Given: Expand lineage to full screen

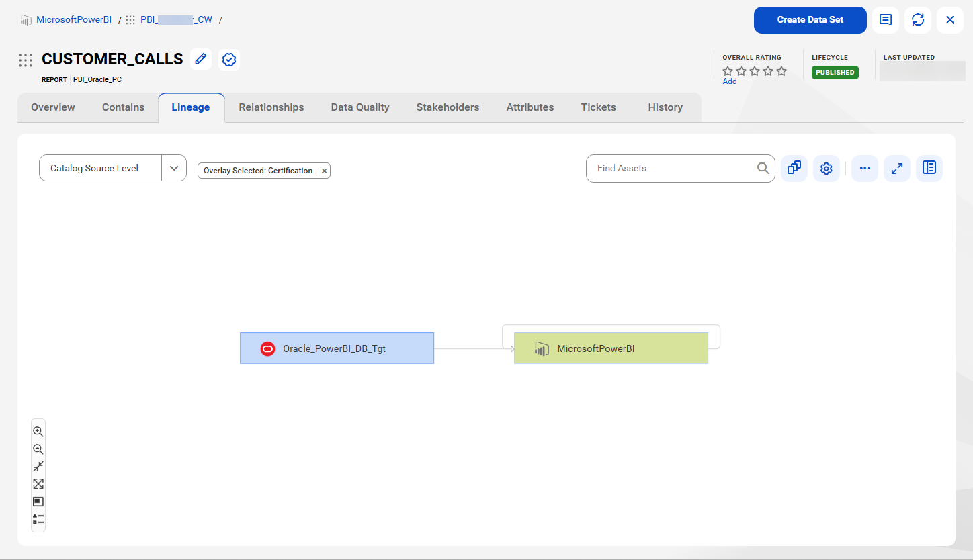Looking at the screenshot, I should pyautogui.click(x=897, y=169).
